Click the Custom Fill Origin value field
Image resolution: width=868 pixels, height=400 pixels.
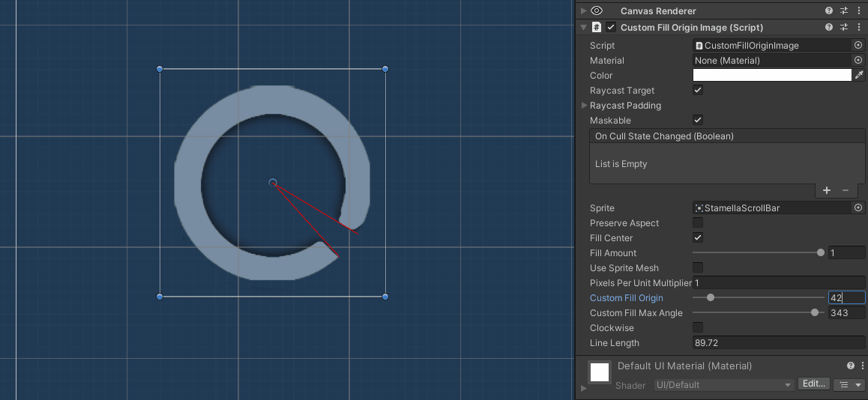tap(846, 297)
